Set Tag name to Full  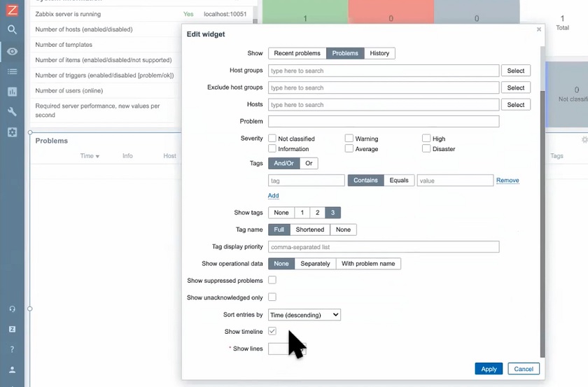tap(279, 230)
